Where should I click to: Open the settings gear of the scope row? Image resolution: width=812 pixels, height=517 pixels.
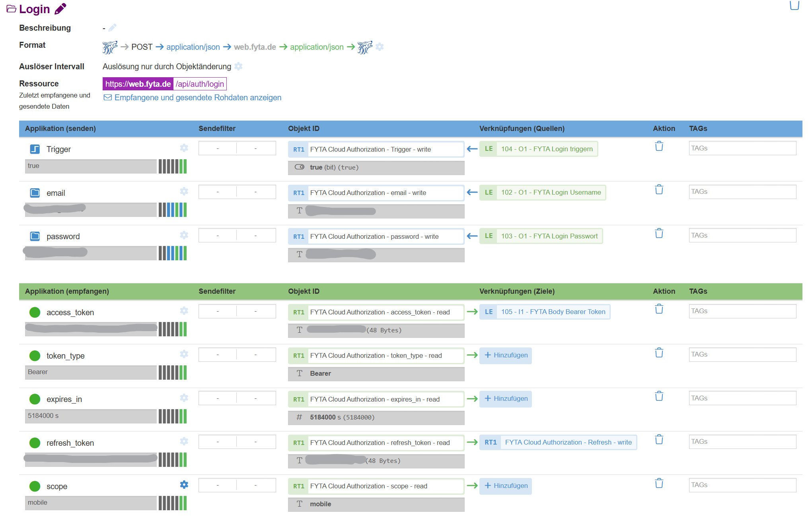pyautogui.click(x=184, y=484)
